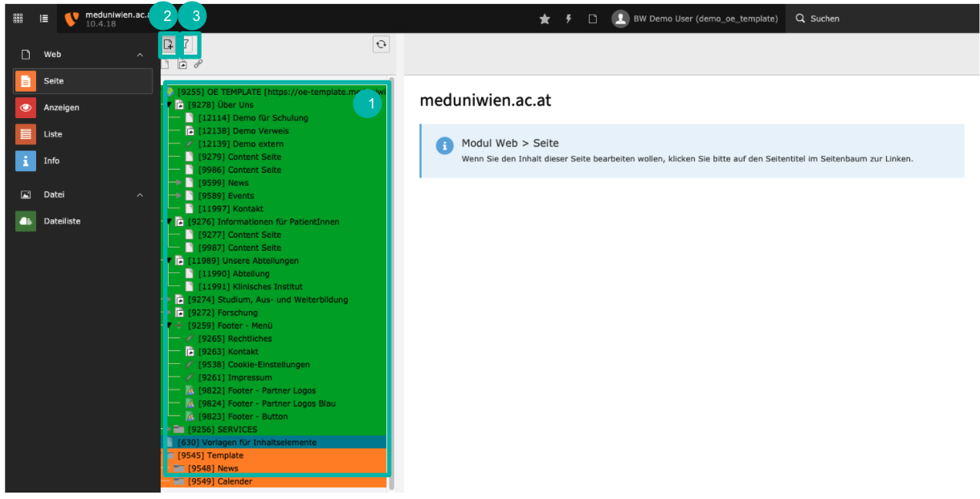Click the link icon of [9261] Impressum
The height and width of the screenshot is (499, 980).
[190, 378]
